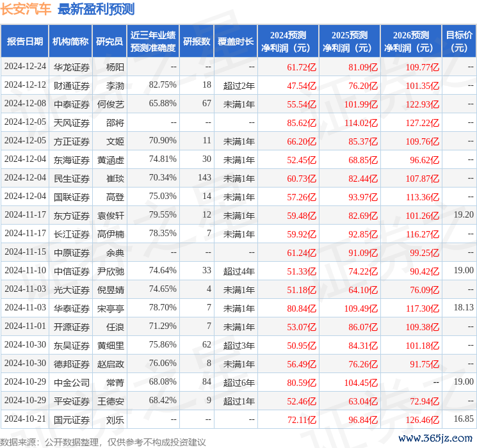Image resolution: width=477 pixels, height=448 pixels.
Task: Click the date 2024-11-10
Action: 25,270
